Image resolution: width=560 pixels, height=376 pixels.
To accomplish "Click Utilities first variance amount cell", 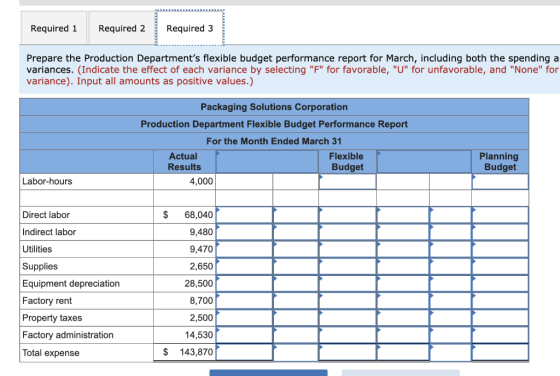I will 244,249.
